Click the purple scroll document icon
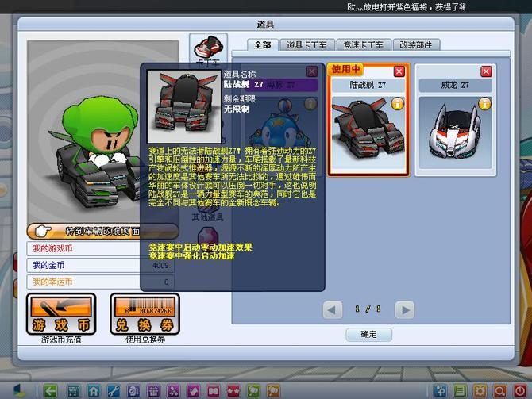Screen dimensions: 532x399 tap(133, 391)
